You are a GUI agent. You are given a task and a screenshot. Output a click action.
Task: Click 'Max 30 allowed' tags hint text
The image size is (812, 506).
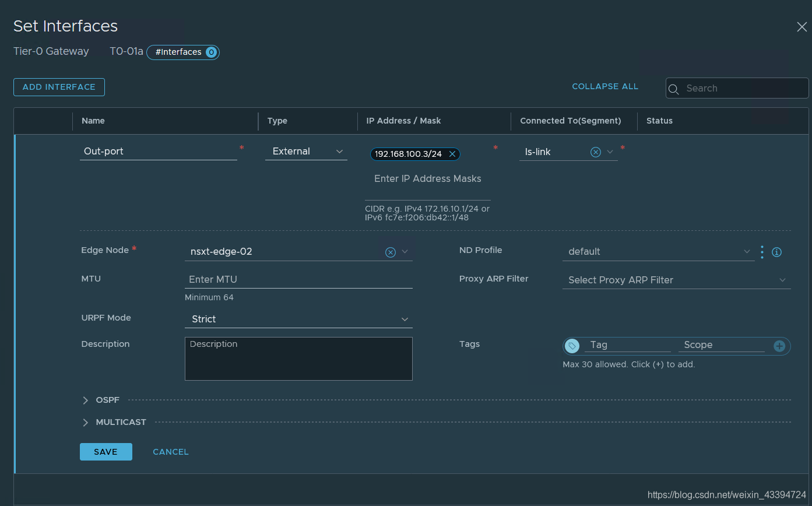coord(629,364)
